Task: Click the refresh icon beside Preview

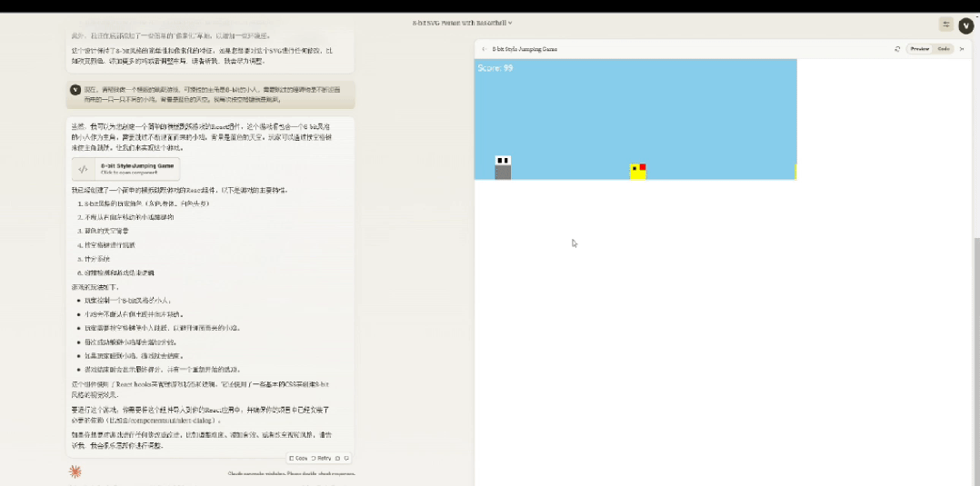Action: point(897,49)
